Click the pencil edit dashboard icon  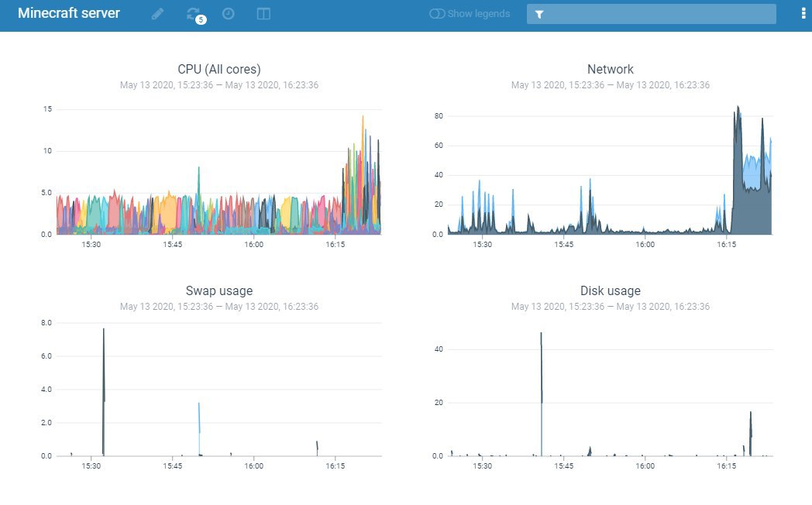click(x=157, y=14)
